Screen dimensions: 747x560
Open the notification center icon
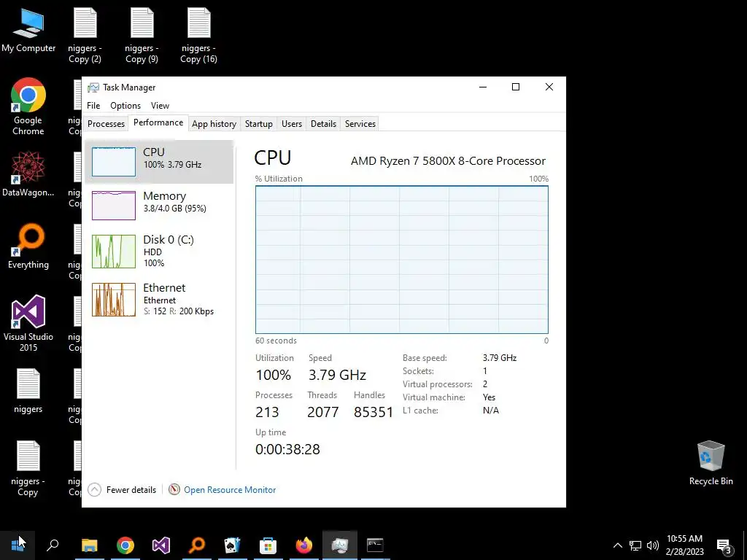[x=724, y=545]
